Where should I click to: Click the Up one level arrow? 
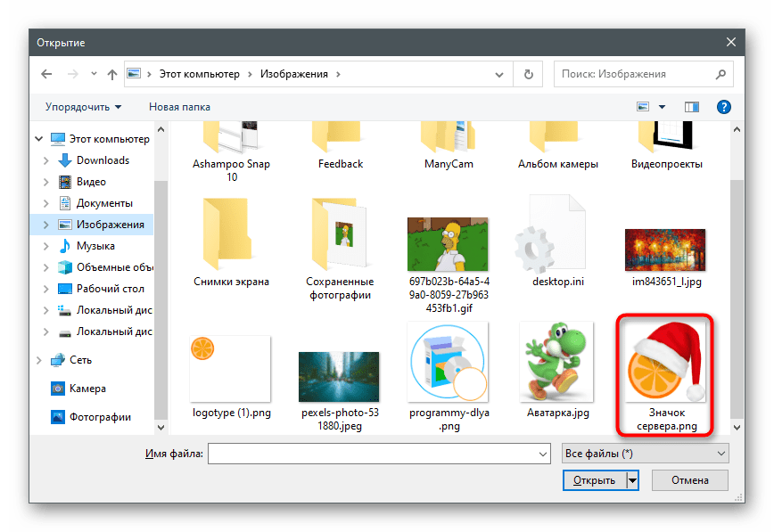tap(112, 74)
